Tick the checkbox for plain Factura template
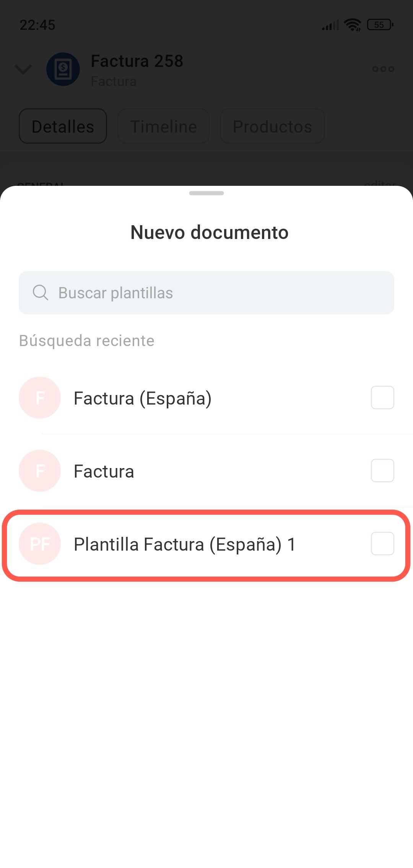The image size is (413, 868). 382,471
